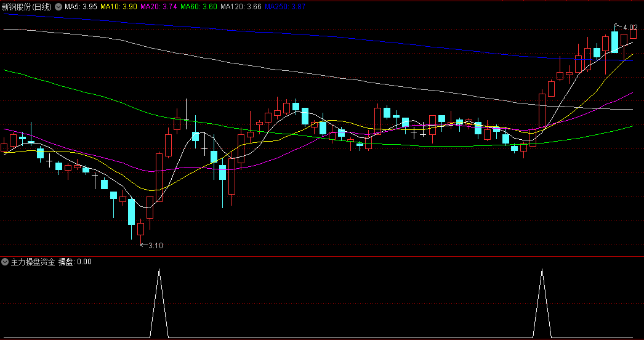Click the MA120: 3.66 label
644x340 pixels.
[241, 7]
